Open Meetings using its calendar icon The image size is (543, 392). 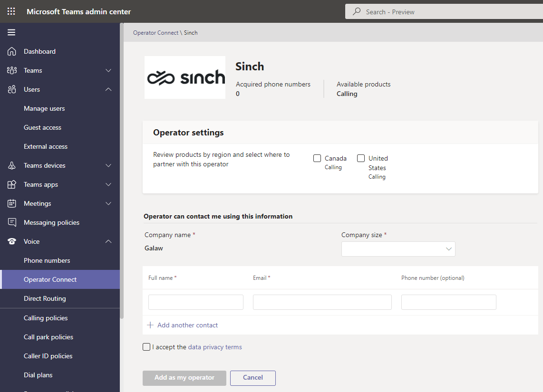tap(11, 203)
